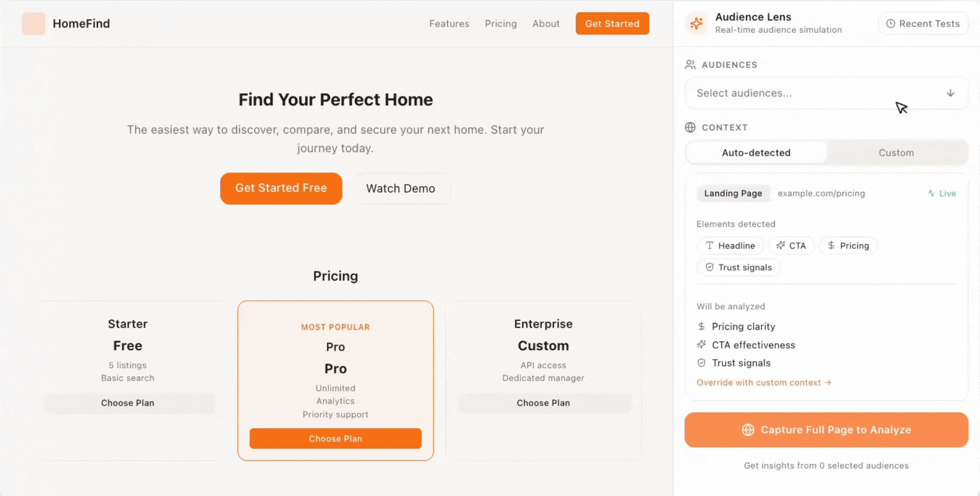Expand audiences using the down arrow

tap(951, 93)
